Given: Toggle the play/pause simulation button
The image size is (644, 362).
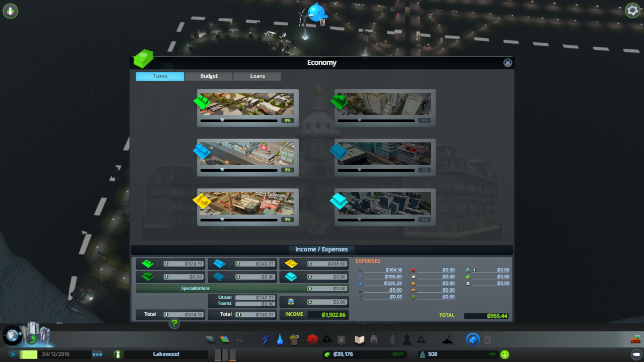Looking at the screenshot, I should [13, 354].
